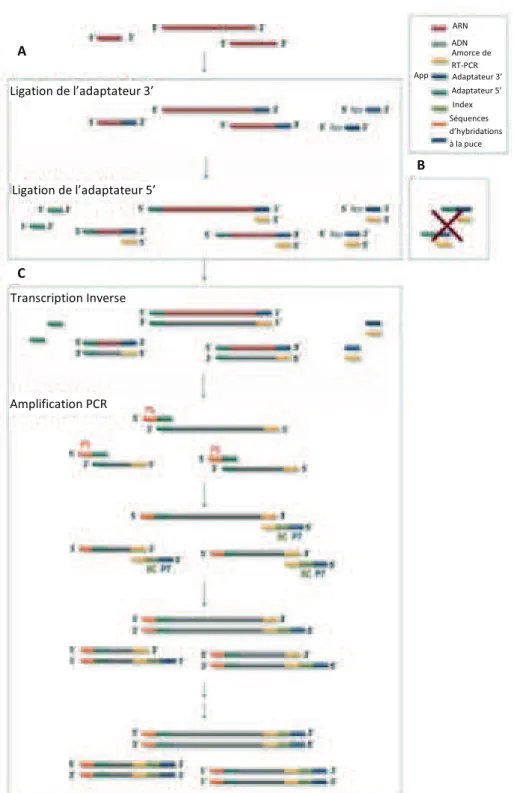Click the Ligation de l'adaptateur 3' heading
This screenshot has height=793, width=514.
coord(82,91)
